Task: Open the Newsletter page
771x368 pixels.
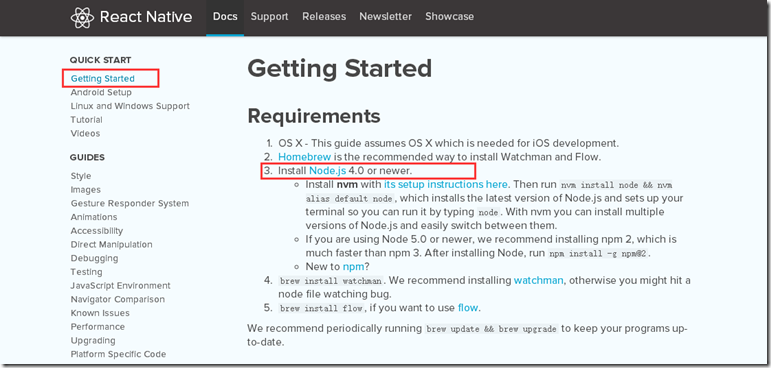Action: 386,17
